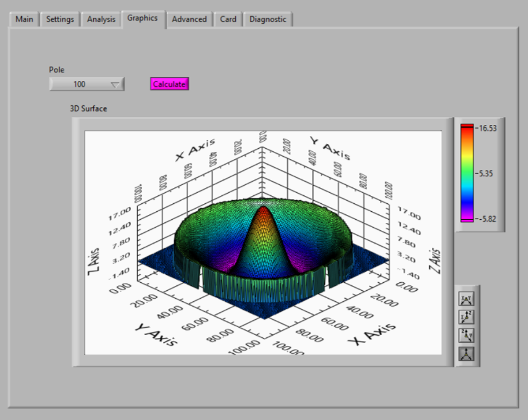Click the 3D Surface graph label
This screenshot has height=420, width=528.
click(88, 108)
